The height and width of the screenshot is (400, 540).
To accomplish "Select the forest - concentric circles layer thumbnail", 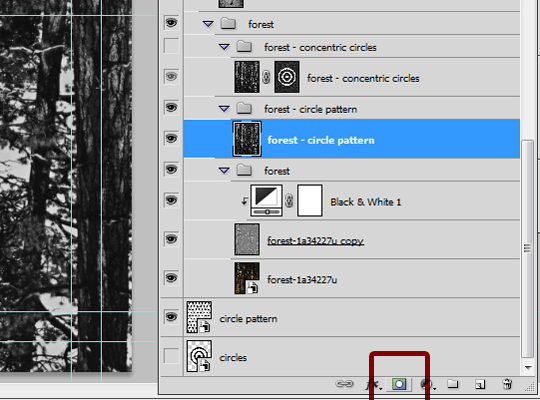I will pos(247,77).
